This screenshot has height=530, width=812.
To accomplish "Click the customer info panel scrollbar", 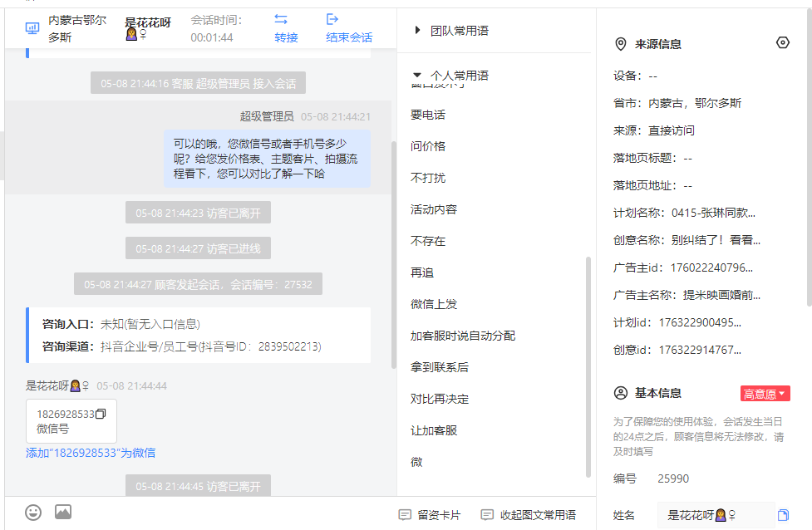I will 809,159.
